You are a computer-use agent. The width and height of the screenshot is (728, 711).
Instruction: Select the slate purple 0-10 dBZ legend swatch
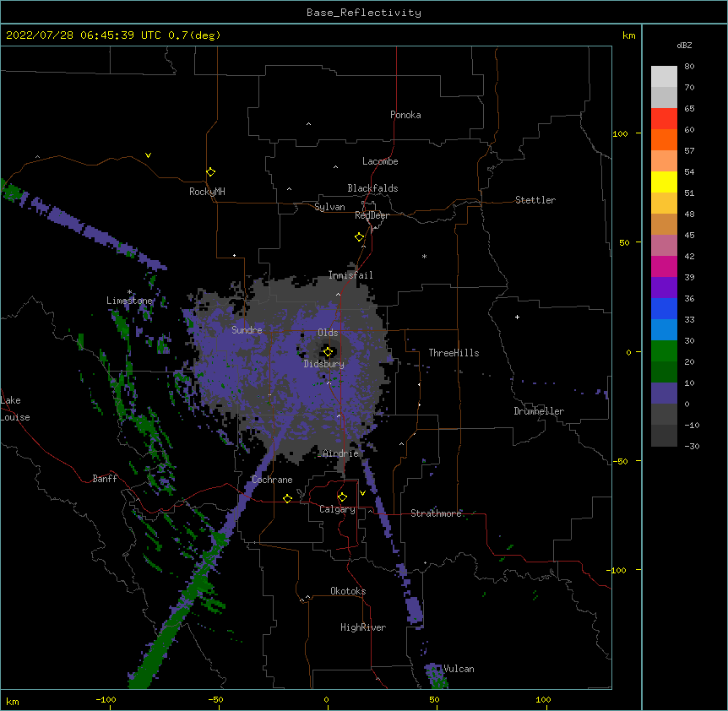[664, 393]
